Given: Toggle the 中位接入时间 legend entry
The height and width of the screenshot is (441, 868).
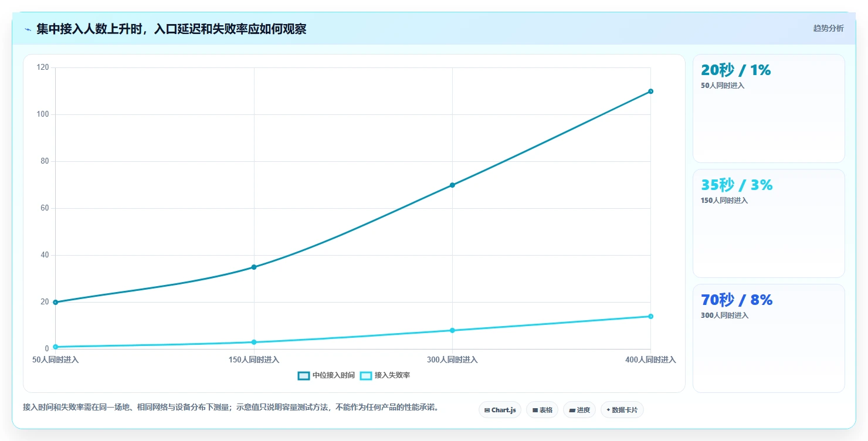Looking at the screenshot, I should [x=326, y=375].
